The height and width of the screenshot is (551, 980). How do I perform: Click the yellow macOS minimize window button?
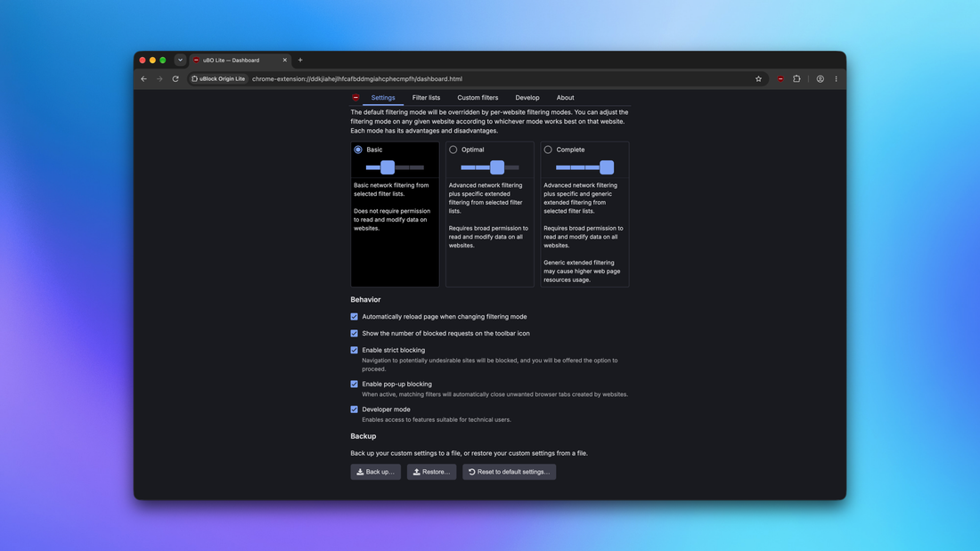point(152,60)
